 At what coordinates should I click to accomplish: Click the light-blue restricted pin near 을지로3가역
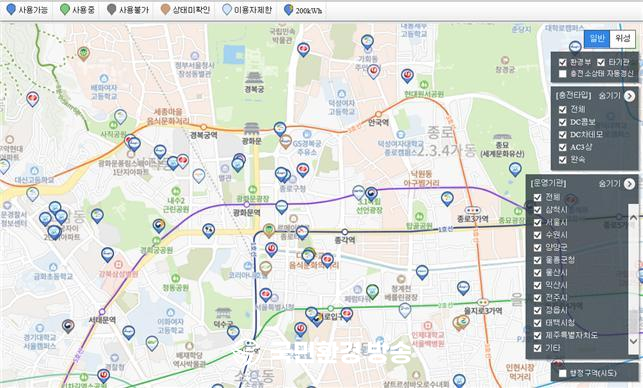(405, 310)
